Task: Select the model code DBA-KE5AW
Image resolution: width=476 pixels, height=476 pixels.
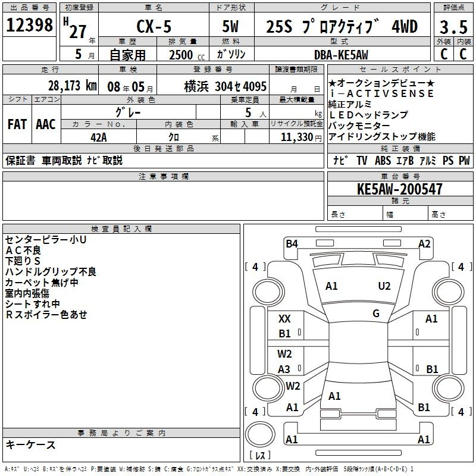Action: coord(341,55)
